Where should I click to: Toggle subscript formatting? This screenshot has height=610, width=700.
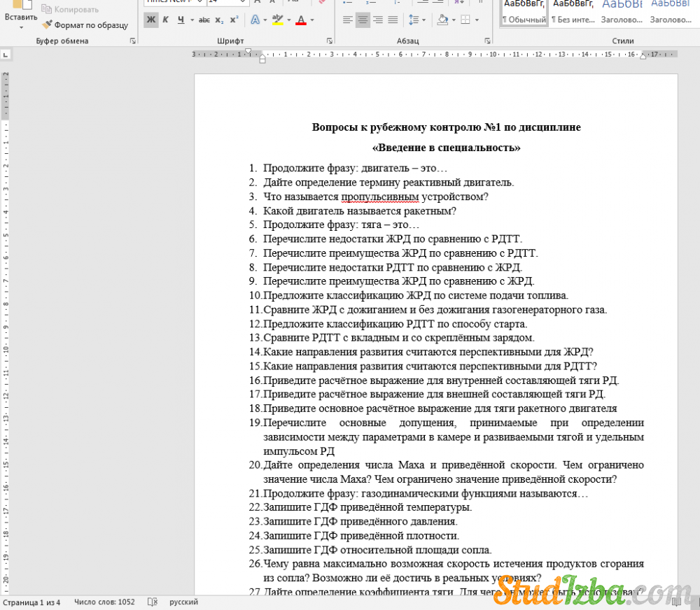pyautogui.click(x=219, y=20)
